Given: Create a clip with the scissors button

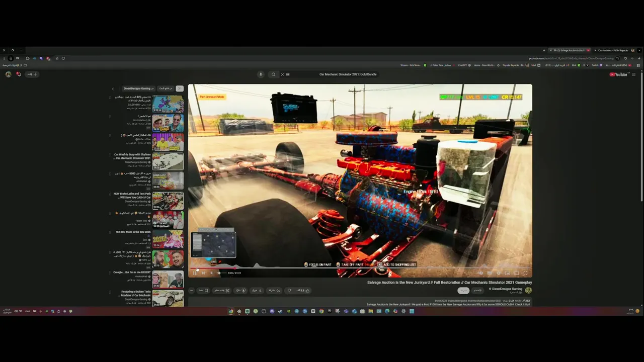Looking at the screenshot, I should click(x=223, y=290).
